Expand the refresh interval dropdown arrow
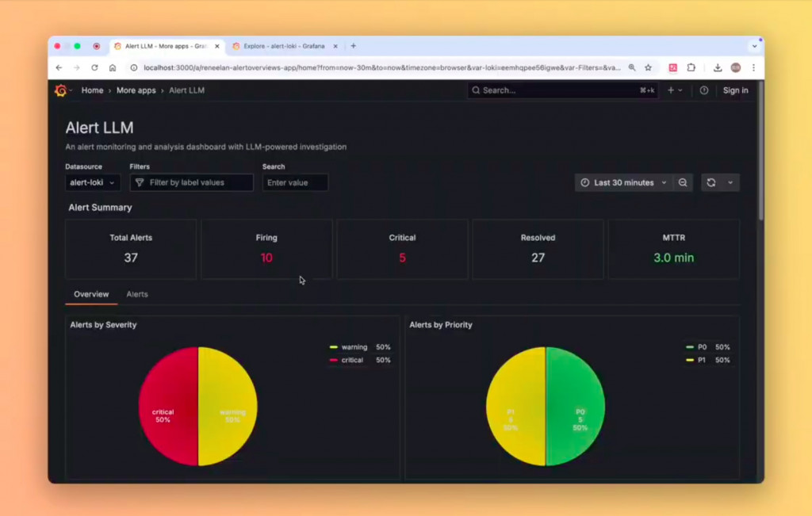This screenshot has height=516, width=812. 730,182
